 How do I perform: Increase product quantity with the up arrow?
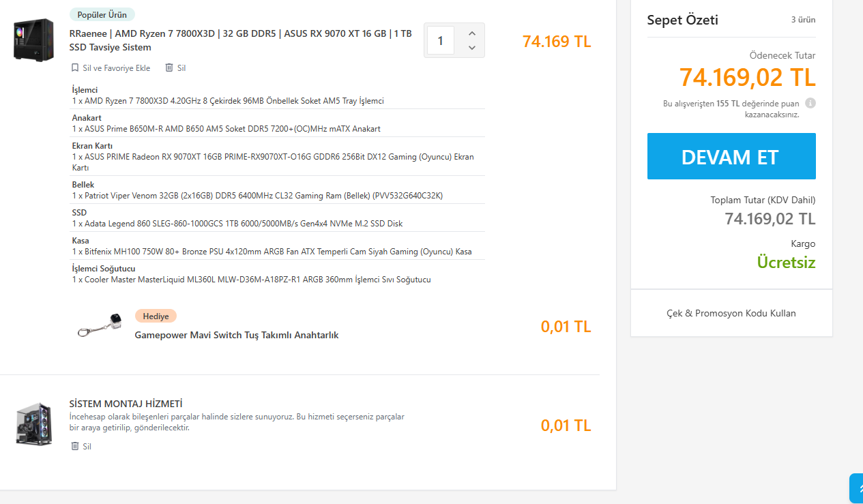pos(471,33)
